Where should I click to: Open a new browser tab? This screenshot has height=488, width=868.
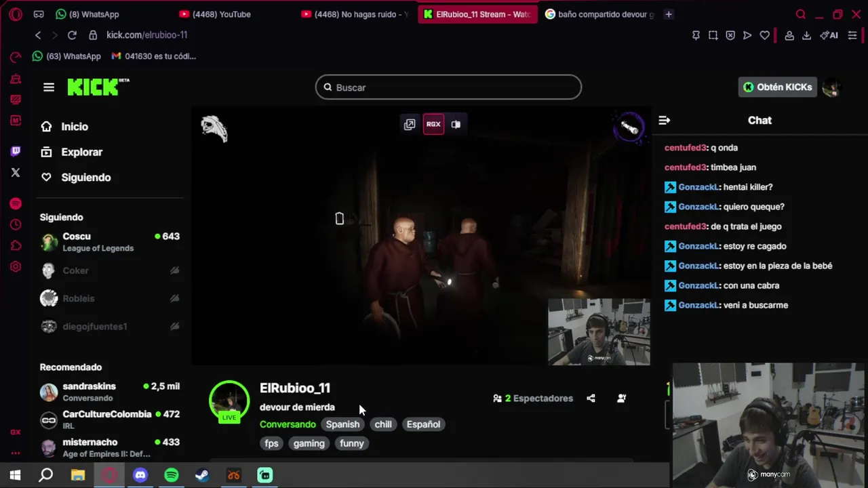[669, 14]
